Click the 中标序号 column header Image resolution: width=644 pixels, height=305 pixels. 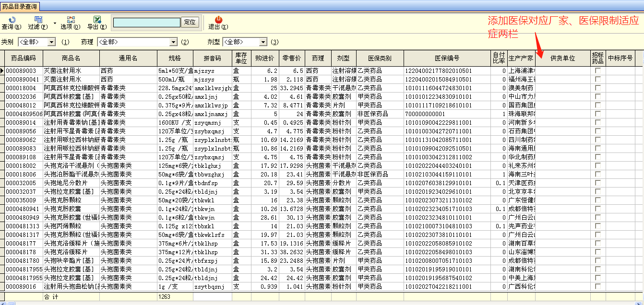coord(620,58)
